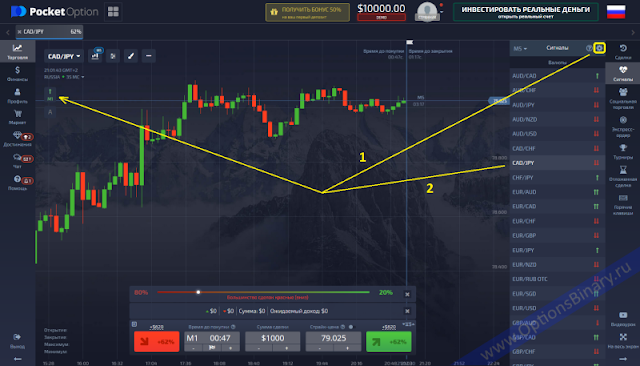Viewport: 640px width, 366px height.
Task: Go to next tabs with right arrow
Action: tap(633, 32)
